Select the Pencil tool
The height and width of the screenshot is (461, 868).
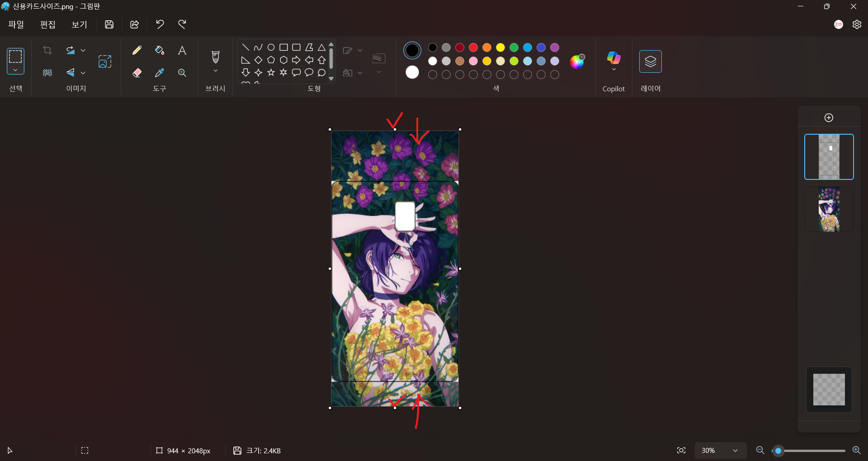pyautogui.click(x=137, y=50)
